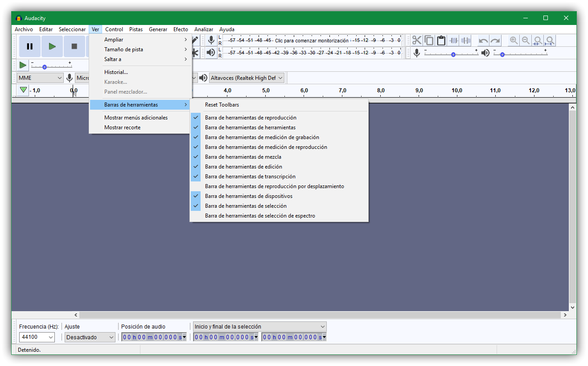
Task: Expand the Ampliar submenu
Action: (140, 40)
